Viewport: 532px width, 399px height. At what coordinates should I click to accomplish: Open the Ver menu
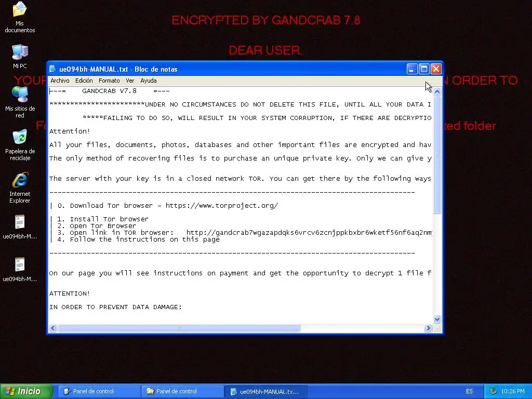(x=130, y=81)
